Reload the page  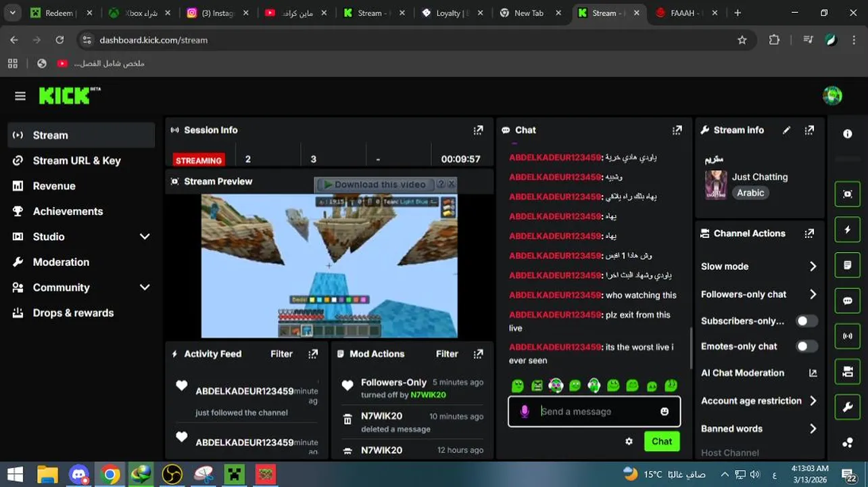[x=59, y=40]
